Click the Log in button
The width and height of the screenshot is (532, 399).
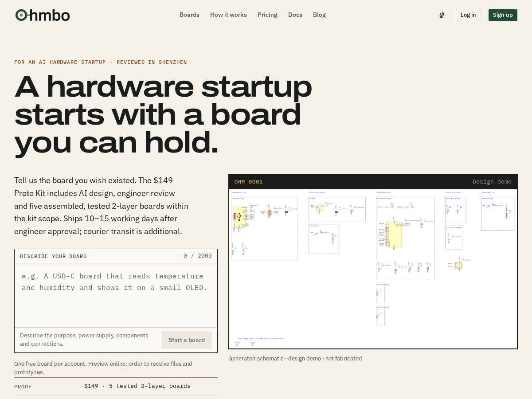point(468,15)
